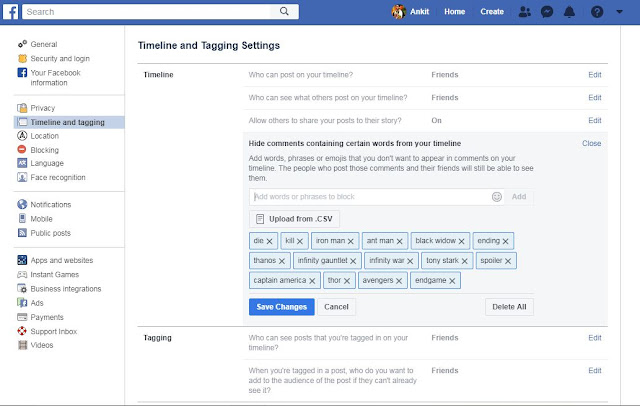The image size is (640, 406).
Task: Click the search magnifier icon
Action: coord(284,11)
